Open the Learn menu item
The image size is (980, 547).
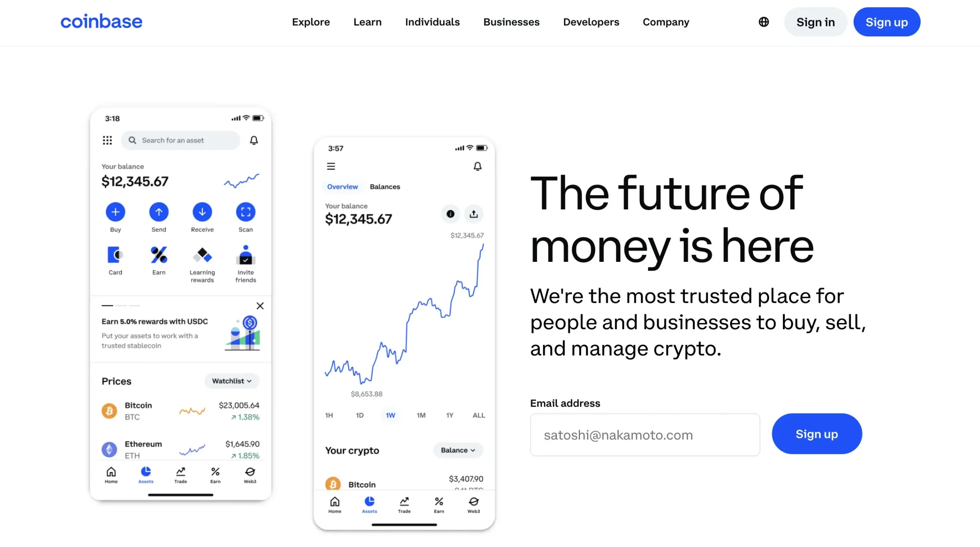pyautogui.click(x=367, y=21)
